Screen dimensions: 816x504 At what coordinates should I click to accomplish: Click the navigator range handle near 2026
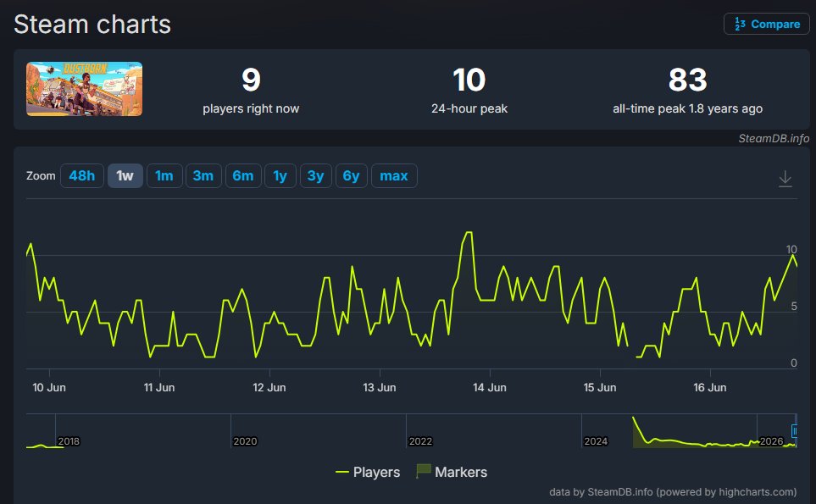tap(794, 430)
